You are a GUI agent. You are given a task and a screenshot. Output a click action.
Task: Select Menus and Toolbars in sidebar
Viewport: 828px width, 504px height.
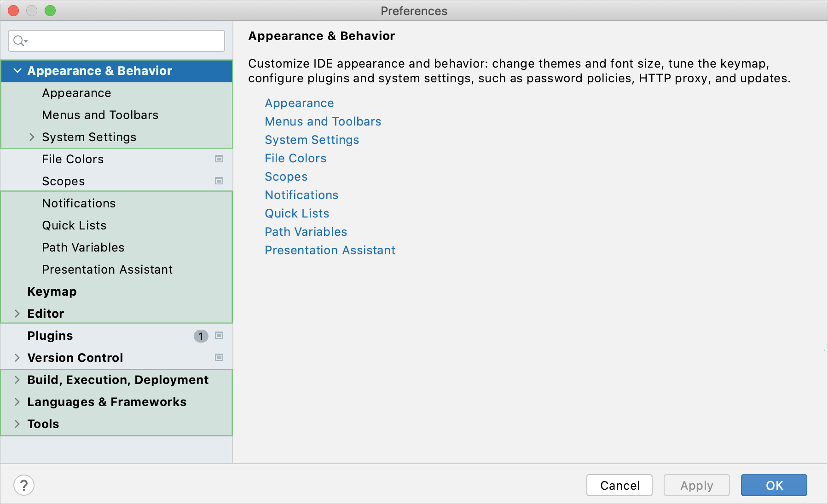[100, 115]
